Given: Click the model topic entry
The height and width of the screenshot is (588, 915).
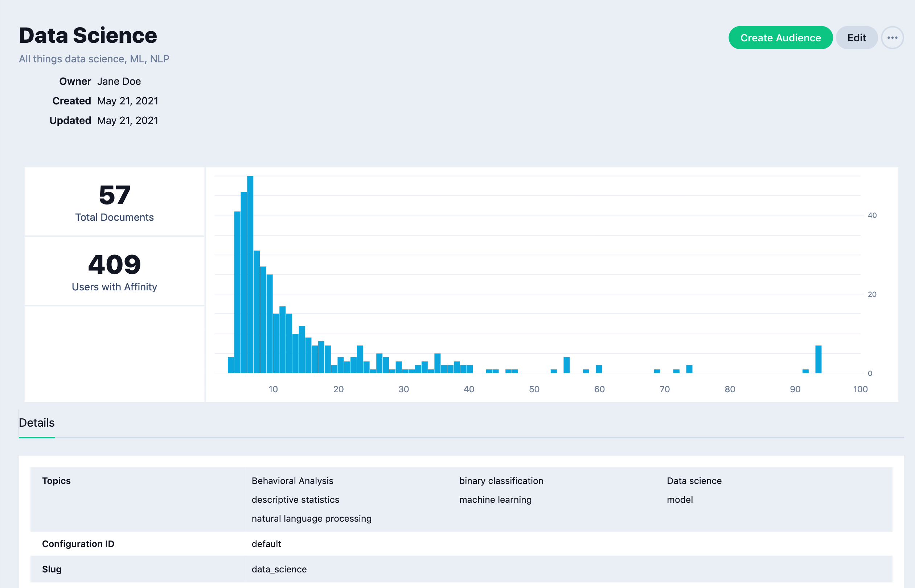Looking at the screenshot, I should pyautogui.click(x=680, y=500).
